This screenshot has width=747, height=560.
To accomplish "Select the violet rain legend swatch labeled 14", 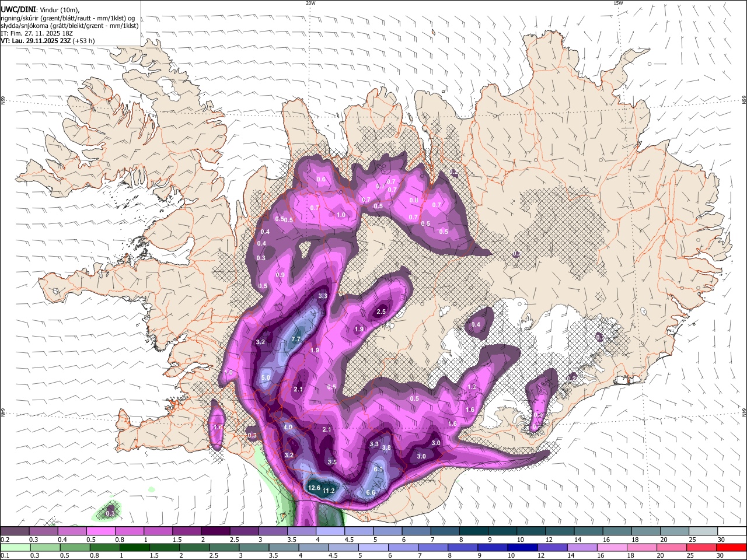I will click(x=581, y=547).
